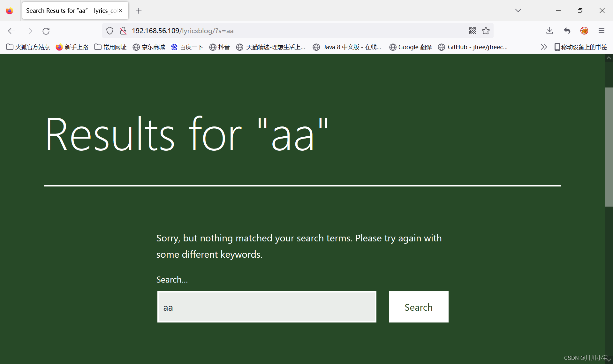Open the tracking protection shield icon
The image size is (613, 364).
110,31
